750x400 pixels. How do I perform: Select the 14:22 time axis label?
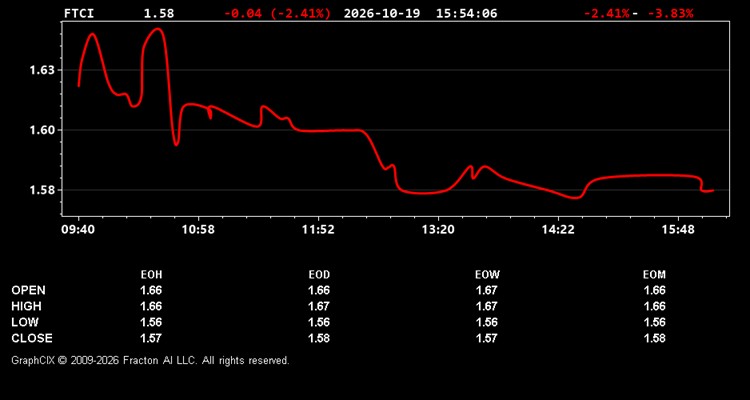[558, 230]
